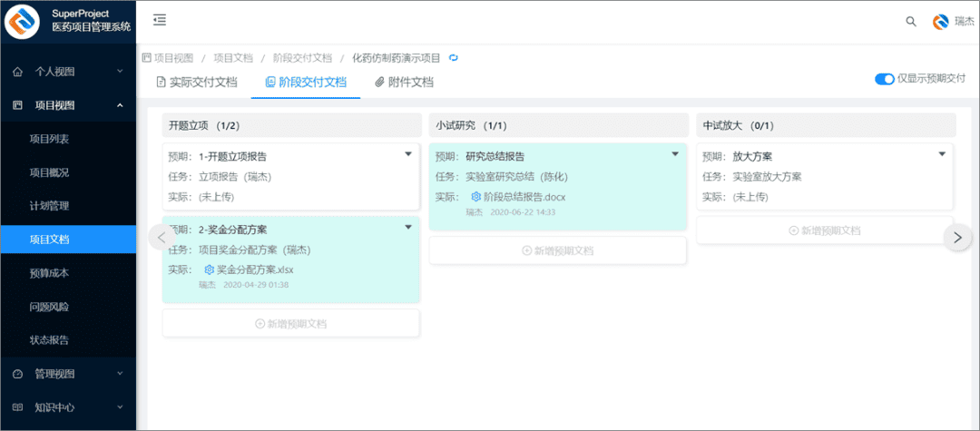Click 新增预期文档 under 中试放大 column
Viewport: 980px width, 431px height.
tap(824, 230)
